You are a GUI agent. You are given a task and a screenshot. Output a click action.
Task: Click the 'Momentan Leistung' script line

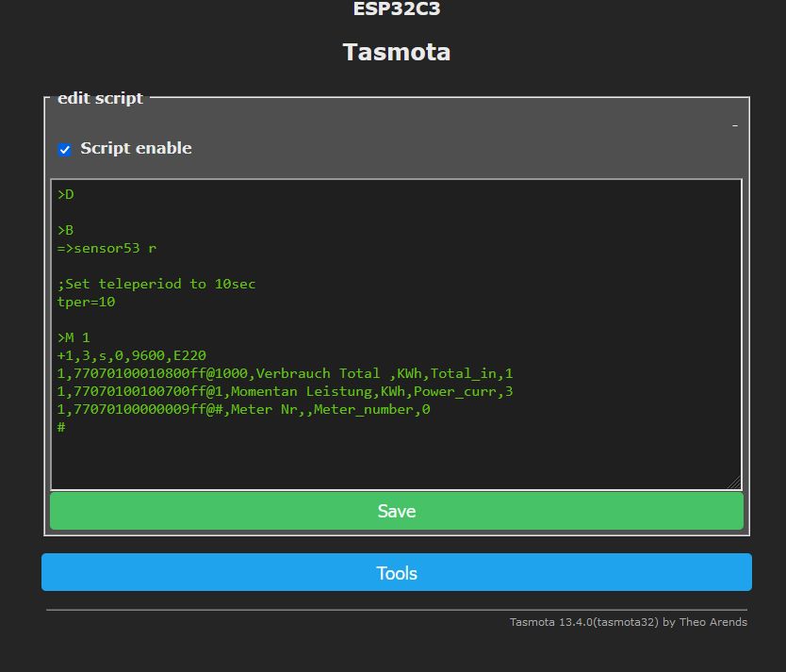coord(285,392)
